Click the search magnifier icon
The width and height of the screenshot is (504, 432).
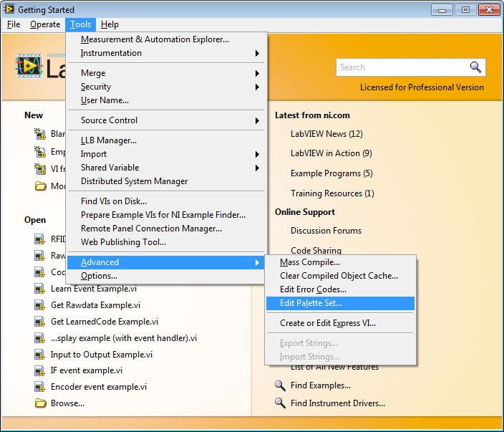coord(475,67)
